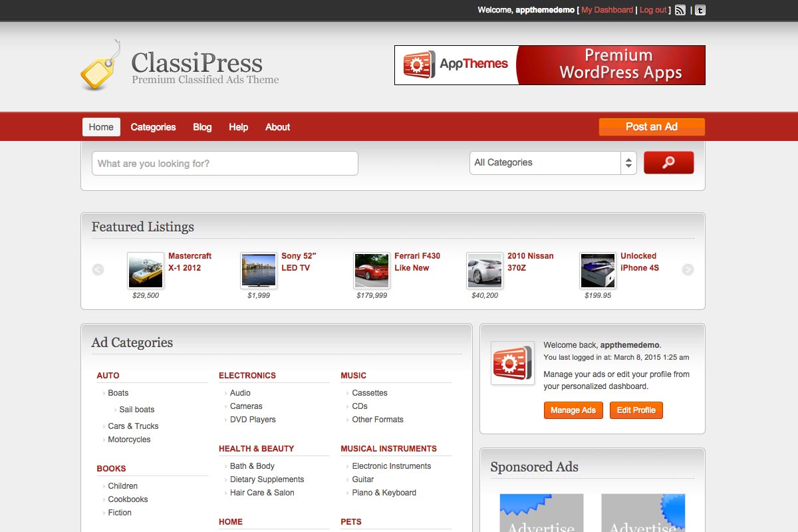798x532 pixels.
Task: Open the ELECTRONICS category heading
Action: pyautogui.click(x=247, y=376)
